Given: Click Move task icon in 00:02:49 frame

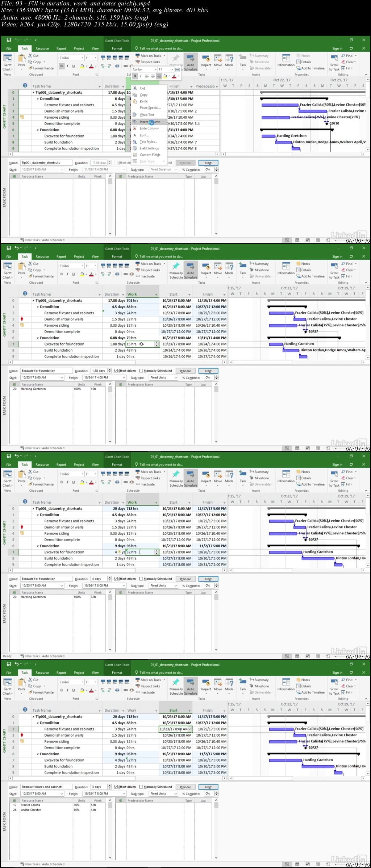Looking at the screenshot, I should click(x=218, y=474).
